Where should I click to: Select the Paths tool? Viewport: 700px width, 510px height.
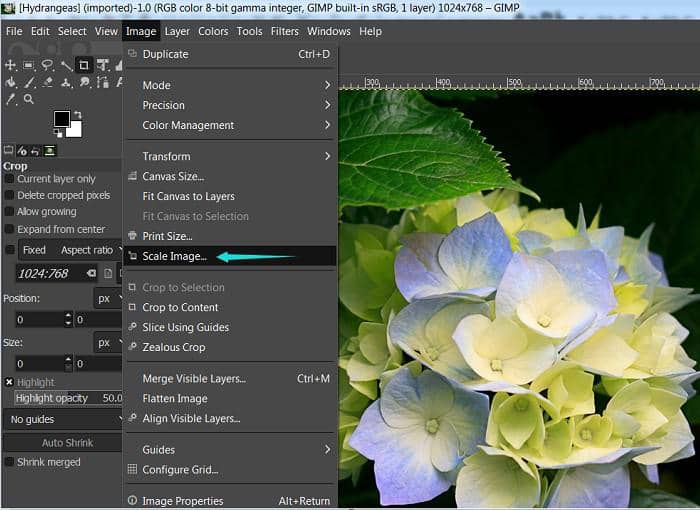click(x=103, y=83)
